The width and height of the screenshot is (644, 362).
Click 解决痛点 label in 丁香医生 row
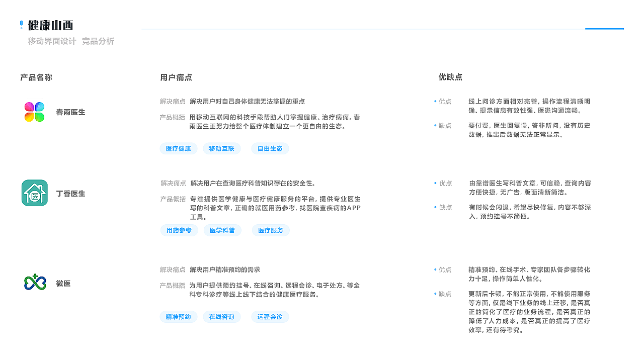tap(173, 183)
